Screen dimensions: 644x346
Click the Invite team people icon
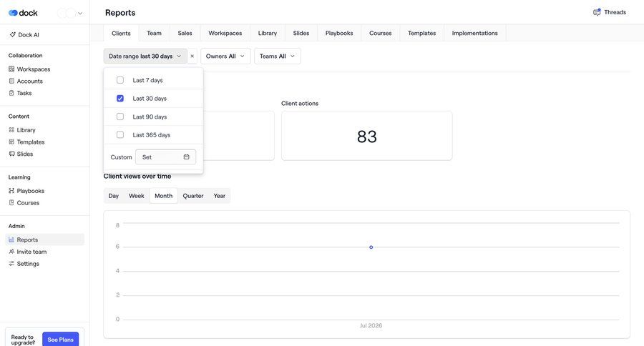coord(11,251)
